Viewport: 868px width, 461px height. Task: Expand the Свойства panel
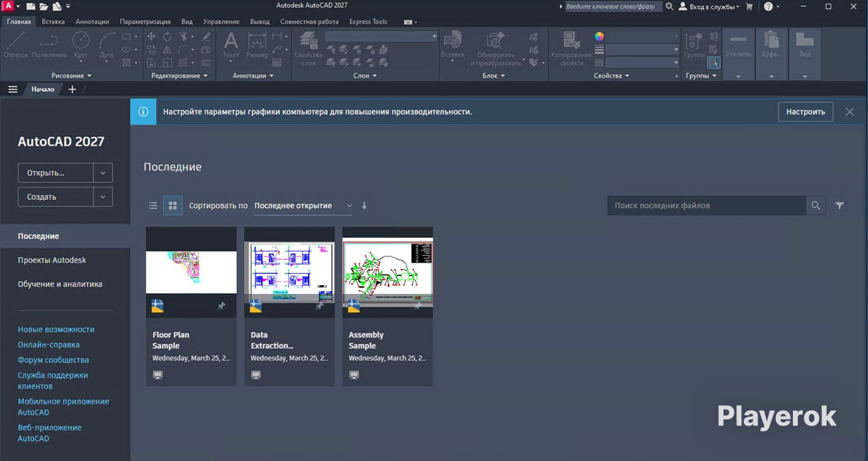coord(612,76)
